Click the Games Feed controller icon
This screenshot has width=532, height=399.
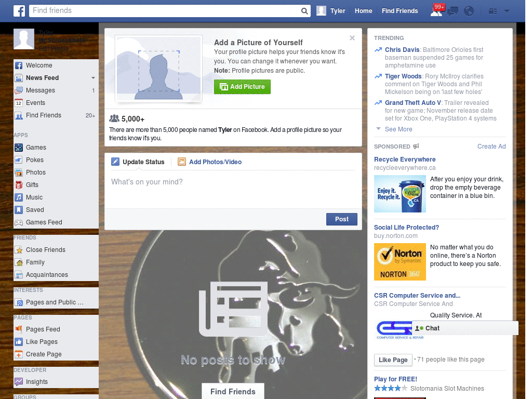click(x=19, y=222)
